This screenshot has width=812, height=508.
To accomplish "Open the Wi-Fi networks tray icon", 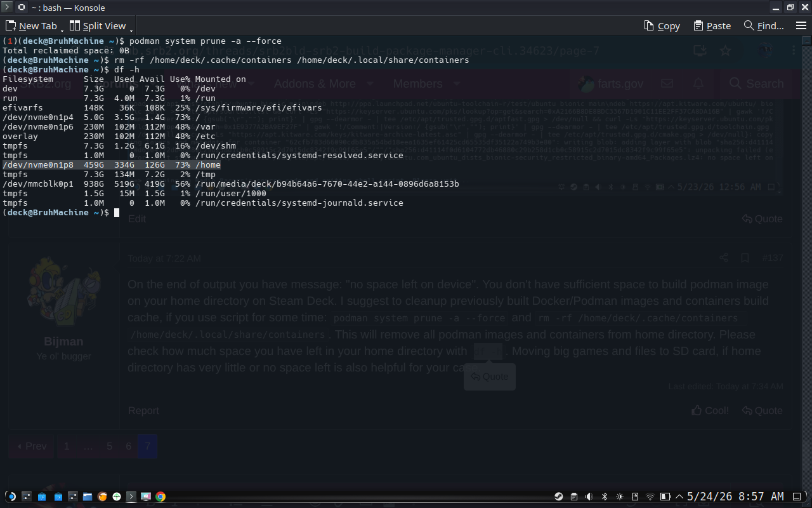I will click(x=650, y=497).
